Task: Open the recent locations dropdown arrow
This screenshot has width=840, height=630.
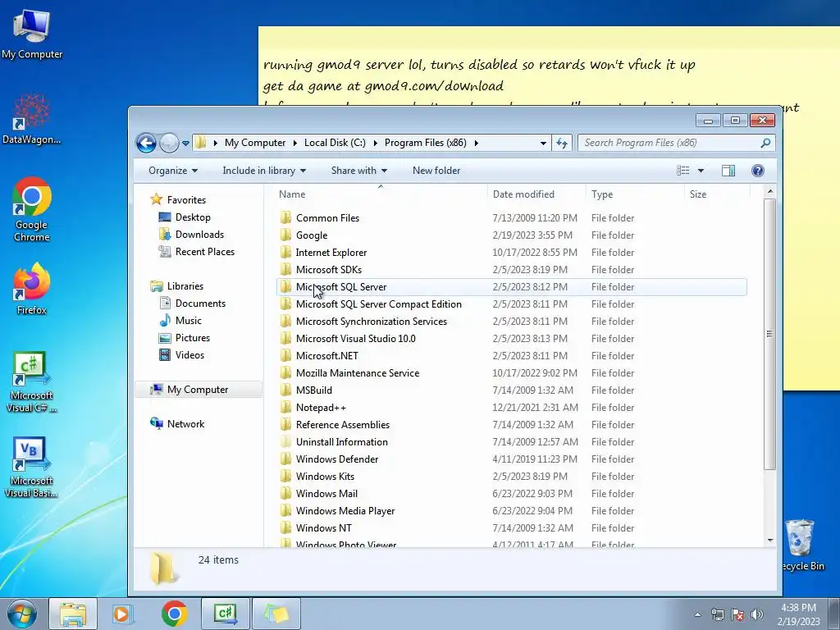Action: click(185, 143)
